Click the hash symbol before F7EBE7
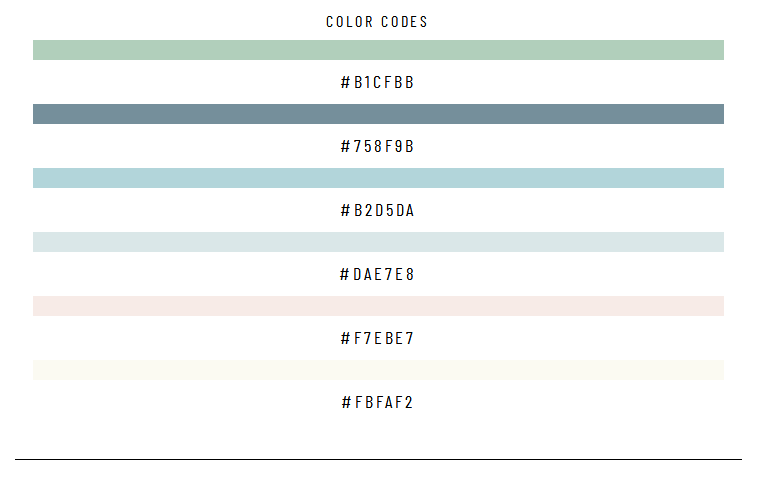Screen dimensions: 763x485 click(x=345, y=338)
